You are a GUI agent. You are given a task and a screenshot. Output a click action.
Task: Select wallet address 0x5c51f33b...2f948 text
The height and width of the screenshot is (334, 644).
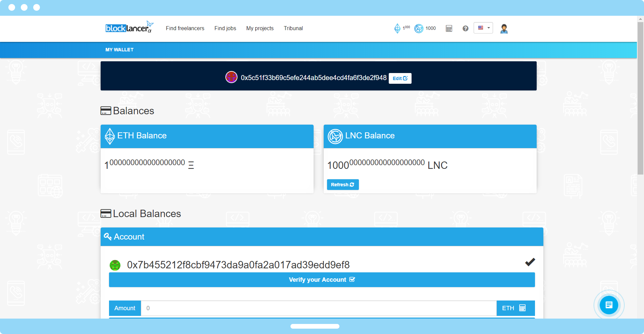314,78
